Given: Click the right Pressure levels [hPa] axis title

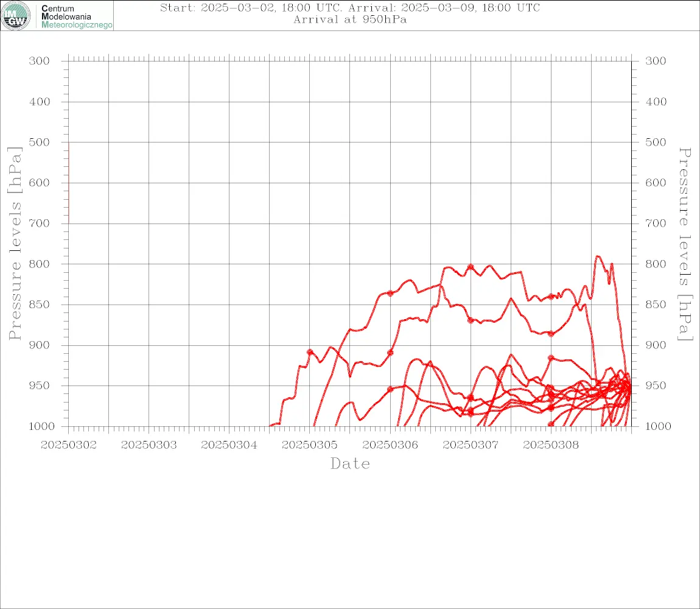Looking at the screenshot, I should point(685,244).
